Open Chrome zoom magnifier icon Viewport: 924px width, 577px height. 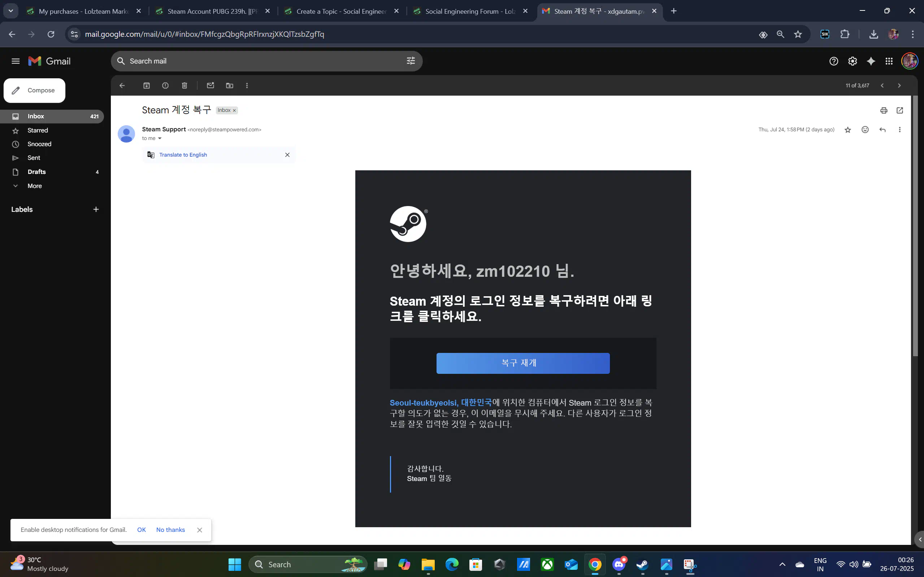780,34
